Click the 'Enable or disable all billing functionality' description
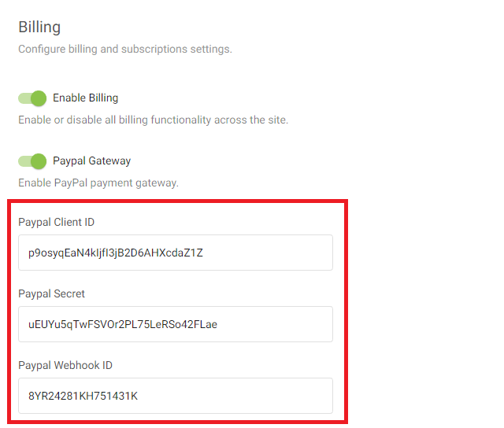 (x=153, y=120)
